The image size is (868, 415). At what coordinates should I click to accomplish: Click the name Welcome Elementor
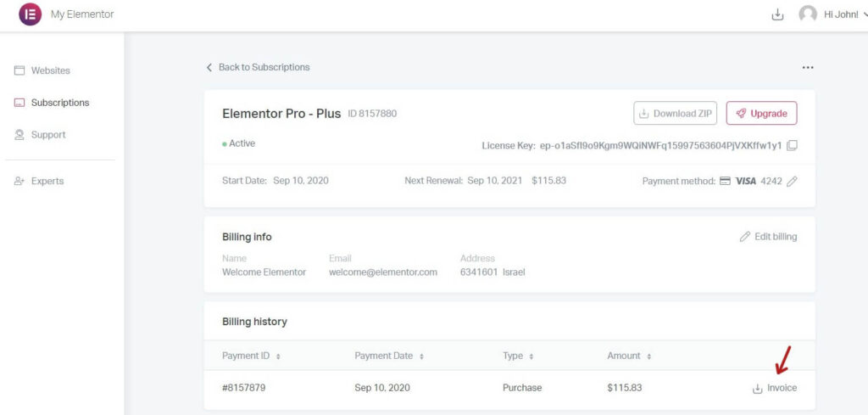[x=264, y=272]
